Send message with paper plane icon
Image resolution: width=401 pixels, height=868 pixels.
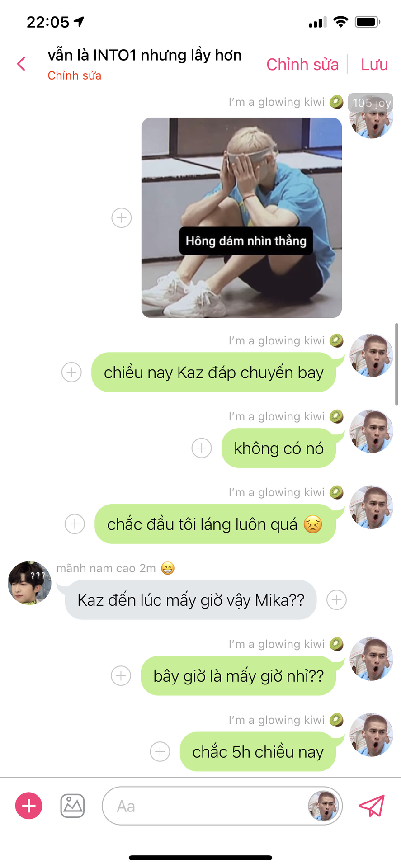coord(371,806)
